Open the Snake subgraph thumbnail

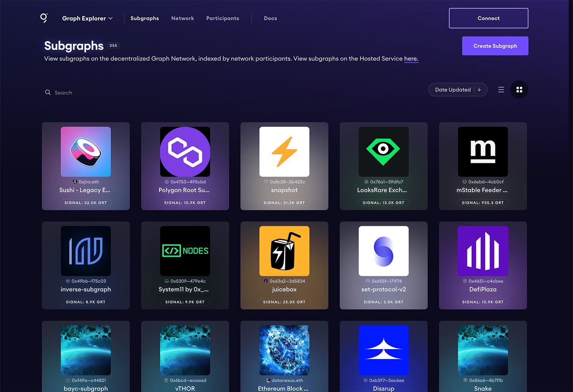(483, 350)
